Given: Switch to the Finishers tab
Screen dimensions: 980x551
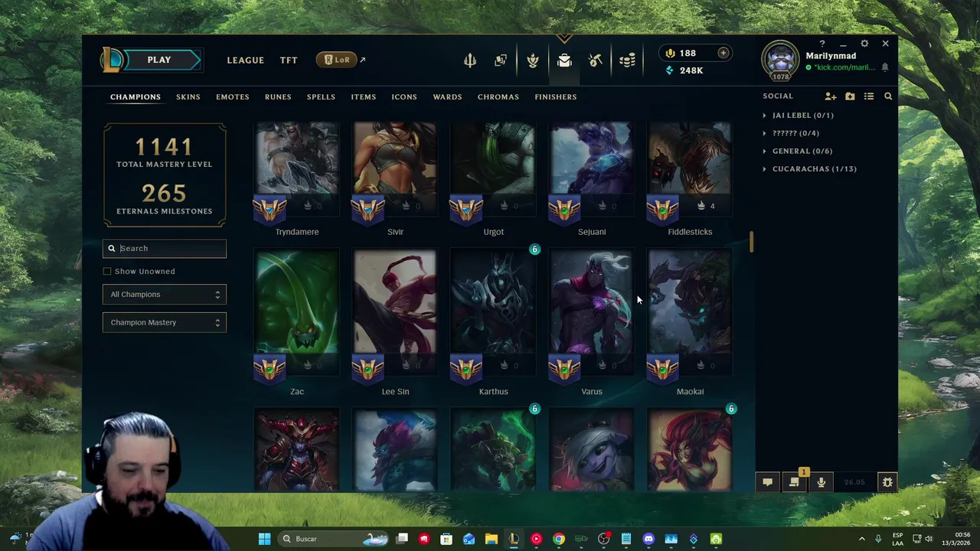Looking at the screenshot, I should [x=556, y=97].
